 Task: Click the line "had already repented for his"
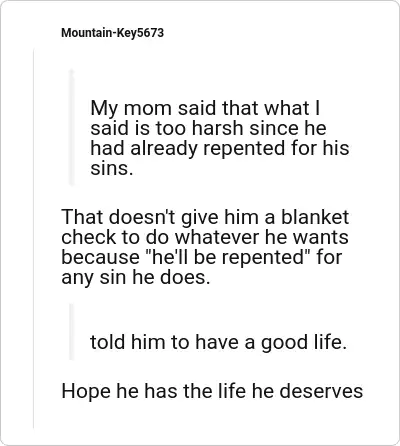[220, 148]
